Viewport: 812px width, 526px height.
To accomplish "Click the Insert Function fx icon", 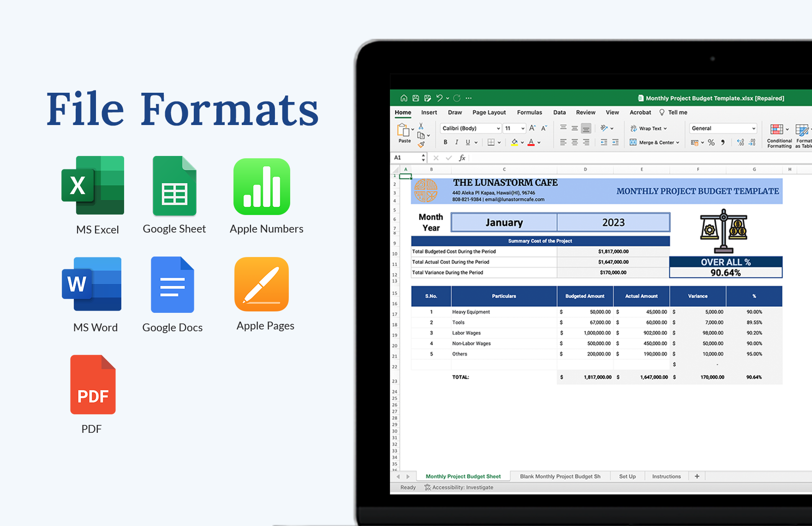I will [x=462, y=158].
